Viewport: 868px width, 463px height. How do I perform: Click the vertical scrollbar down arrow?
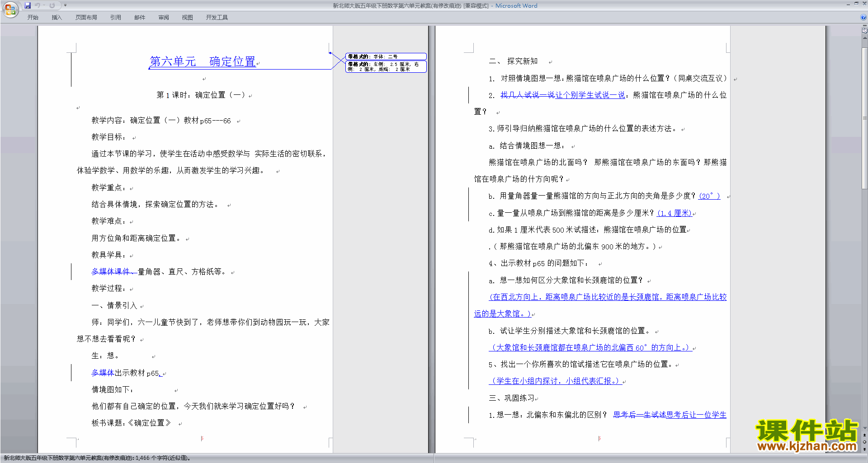coord(864,428)
